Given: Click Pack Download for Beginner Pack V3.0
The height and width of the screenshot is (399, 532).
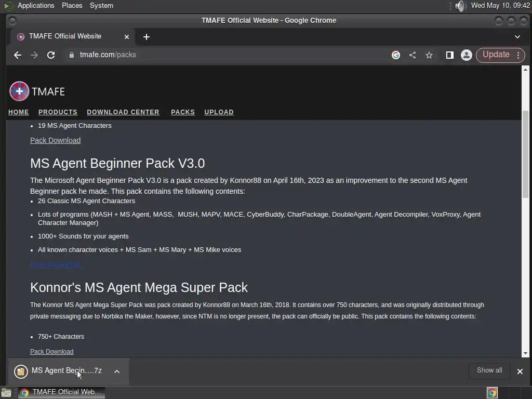Looking at the screenshot, I should pos(55,264).
